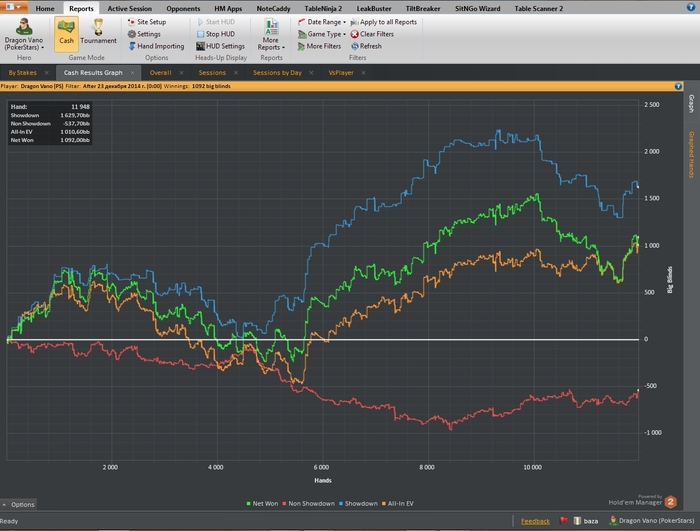
Task: Switch to By Stakes report tab
Action: (x=22, y=72)
